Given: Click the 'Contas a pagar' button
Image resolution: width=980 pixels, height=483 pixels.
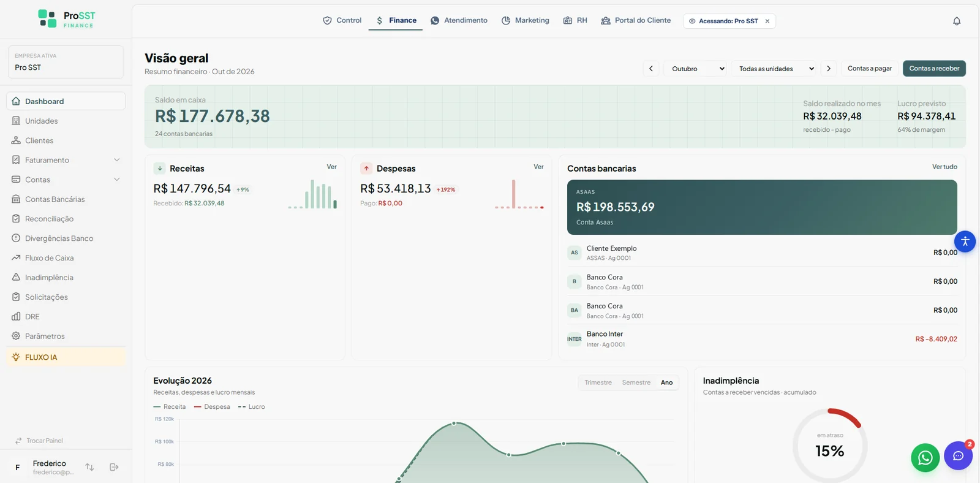Looking at the screenshot, I should click(x=870, y=69).
